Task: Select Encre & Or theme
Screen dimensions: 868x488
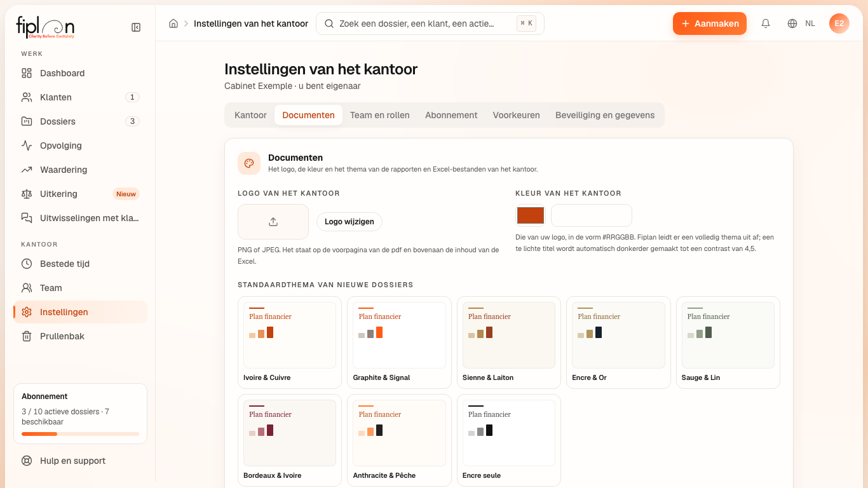Action: (618, 342)
